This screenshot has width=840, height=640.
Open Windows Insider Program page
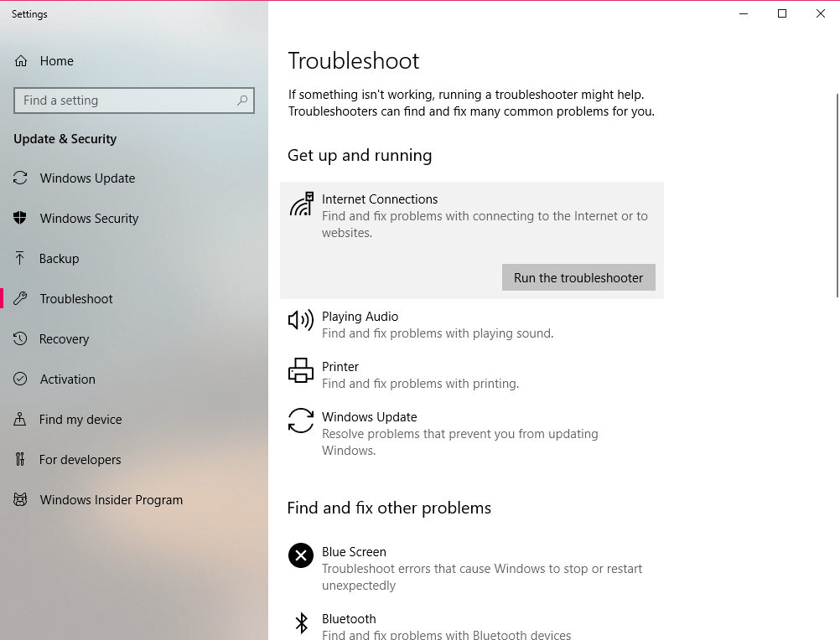[134, 499]
